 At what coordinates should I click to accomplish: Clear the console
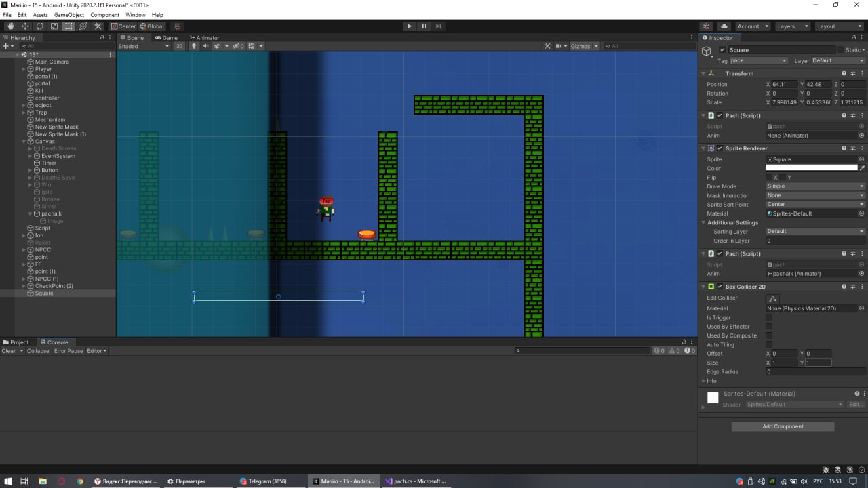9,351
